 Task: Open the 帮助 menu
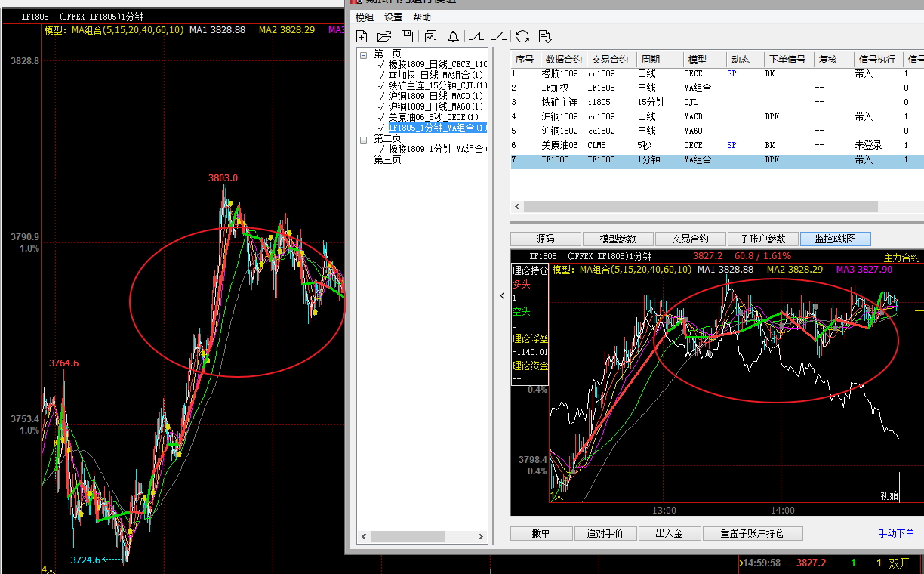pyautogui.click(x=422, y=17)
